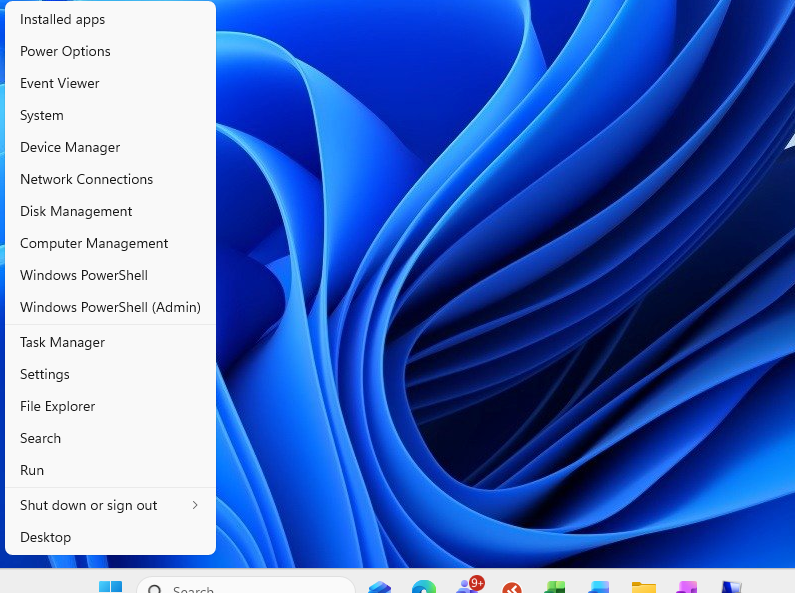
Task: Open Microsoft Edge from the taskbar
Action: (x=424, y=586)
